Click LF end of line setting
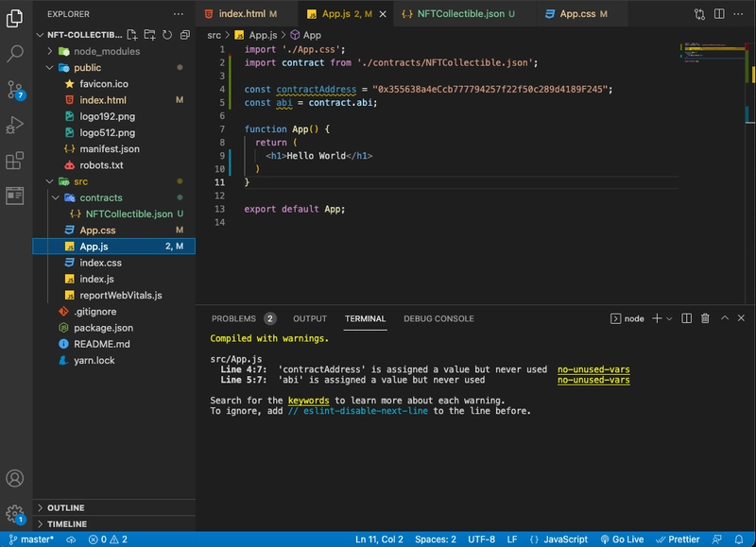The width and height of the screenshot is (756, 547). pos(512,539)
